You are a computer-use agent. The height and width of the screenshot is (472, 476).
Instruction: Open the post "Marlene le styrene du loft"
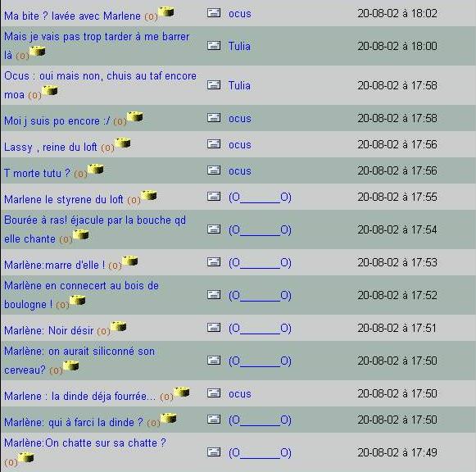(63, 200)
